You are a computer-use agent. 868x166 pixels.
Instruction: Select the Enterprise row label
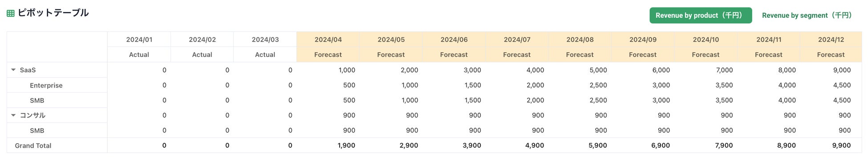(46, 85)
